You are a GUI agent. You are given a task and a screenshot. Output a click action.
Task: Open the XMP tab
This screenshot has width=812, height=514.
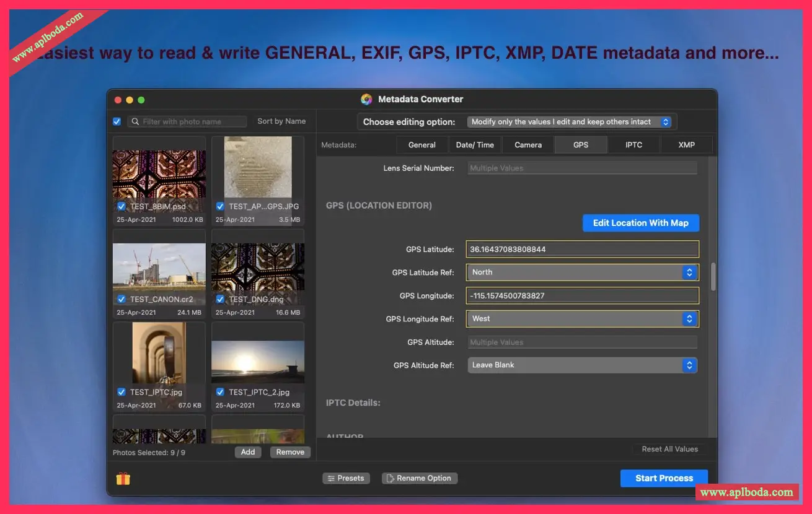(686, 145)
